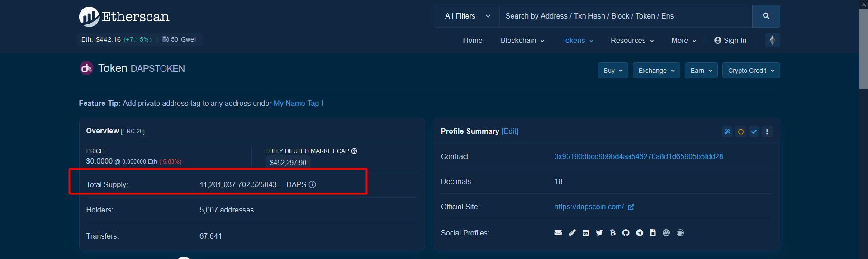Open the Earn dropdown button
The image size is (868, 259).
click(701, 71)
